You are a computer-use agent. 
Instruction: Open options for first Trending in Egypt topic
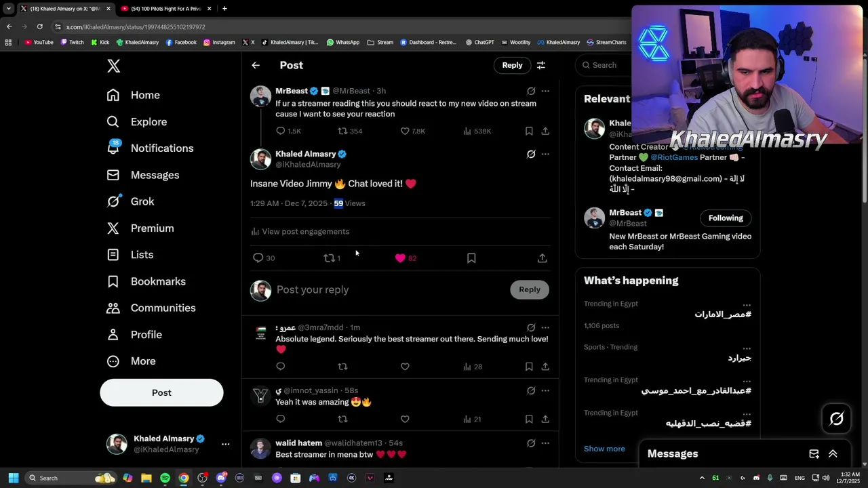(x=747, y=304)
